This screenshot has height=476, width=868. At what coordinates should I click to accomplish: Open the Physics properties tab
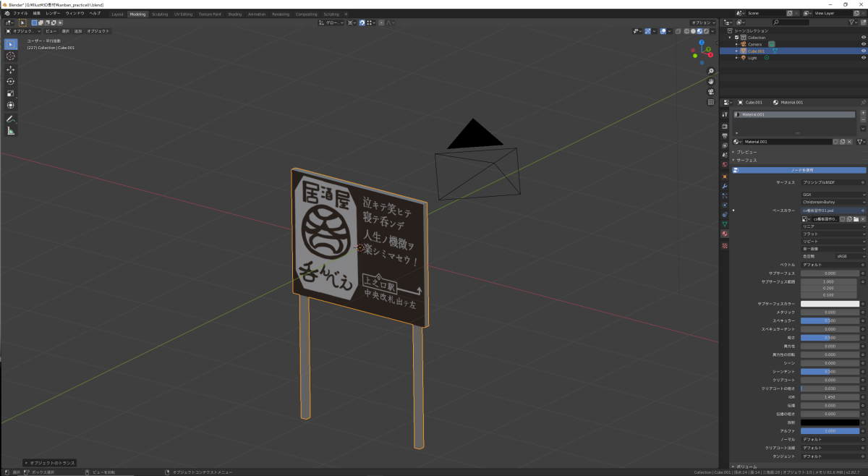725,205
